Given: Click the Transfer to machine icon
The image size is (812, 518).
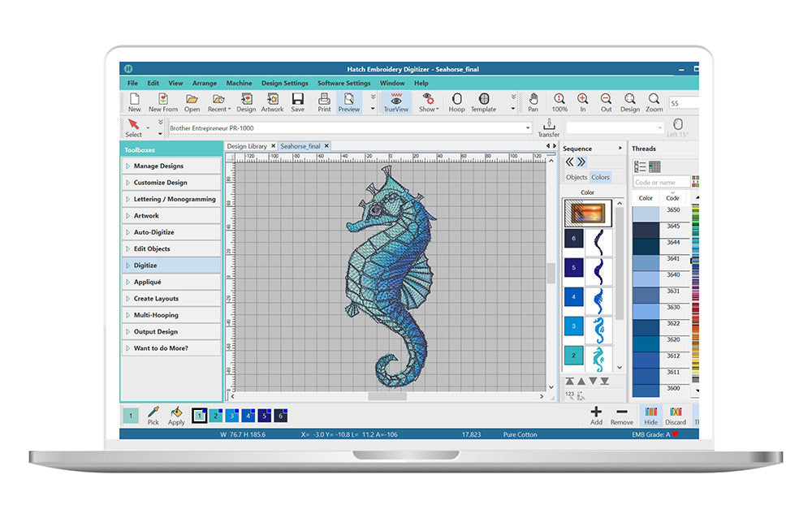Looking at the screenshot, I should coord(548,127).
